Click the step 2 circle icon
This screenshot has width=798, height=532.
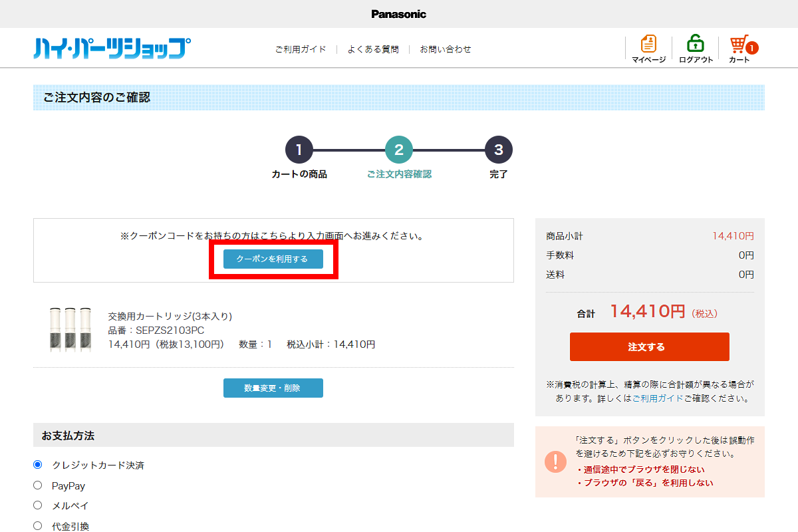pos(399,150)
